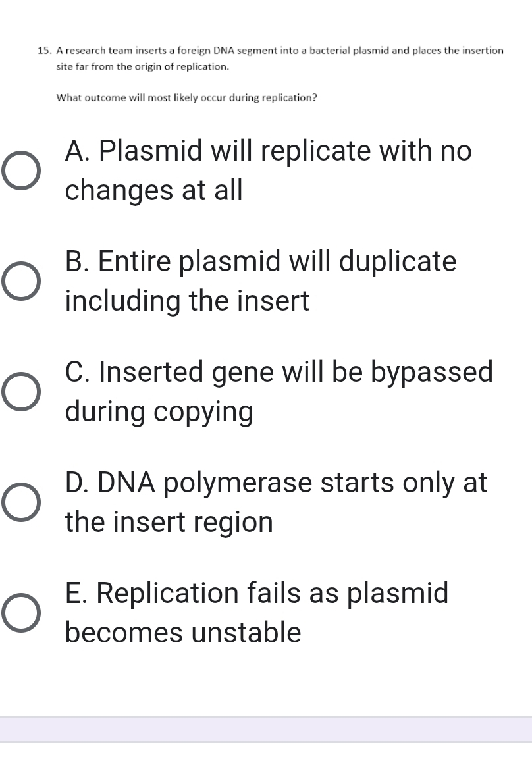Mark the radio button beside option C

[x=20, y=392]
